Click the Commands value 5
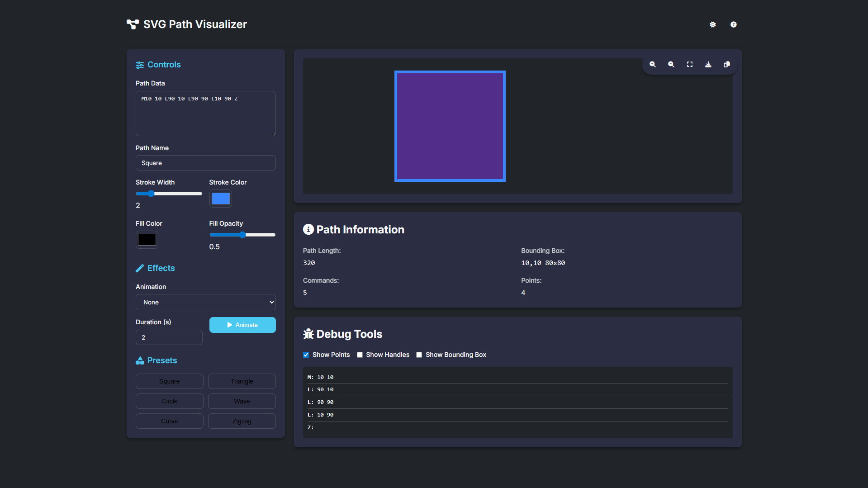Image resolution: width=868 pixels, height=488 pixels. pos(305,293)
